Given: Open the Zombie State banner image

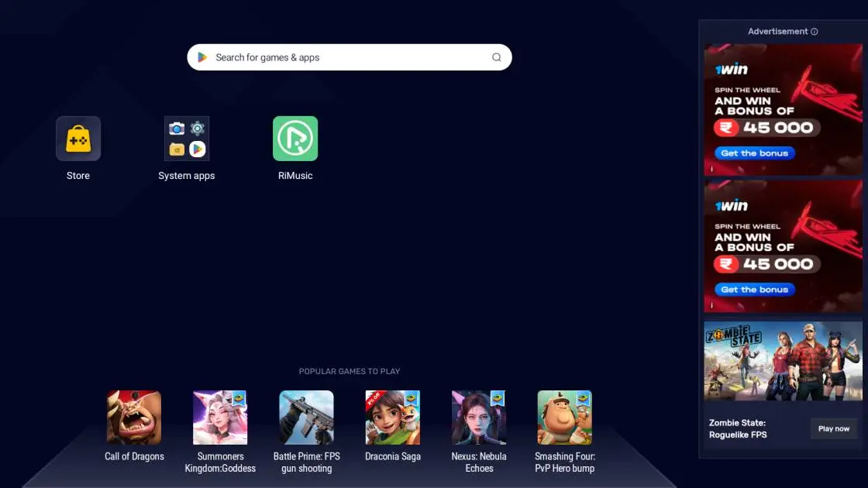Looking at the screenshot, I should [x=783, y=361].
